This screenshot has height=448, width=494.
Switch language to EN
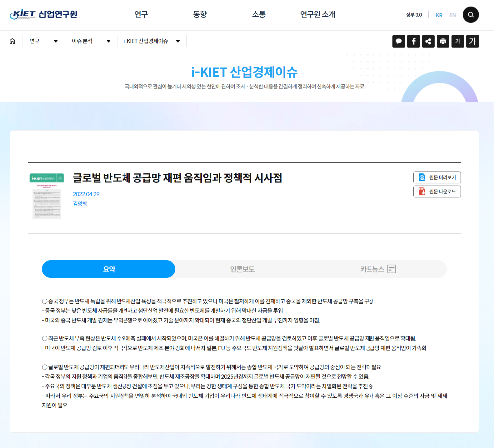click(x=453, y=15)
